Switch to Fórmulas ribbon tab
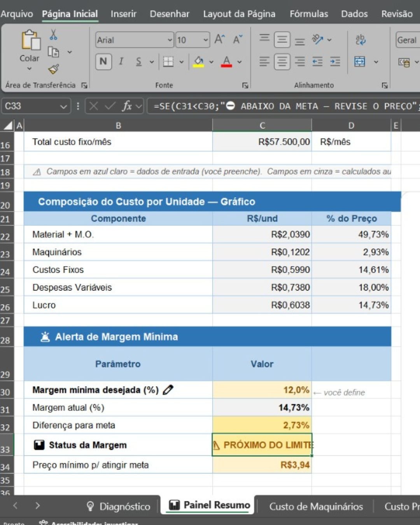The height and width of the screenshot is (525, 420). coord(309,14)
